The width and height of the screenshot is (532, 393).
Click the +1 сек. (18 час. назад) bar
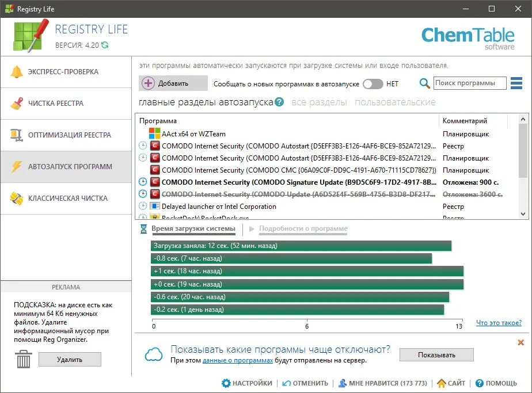click(307, 271)
